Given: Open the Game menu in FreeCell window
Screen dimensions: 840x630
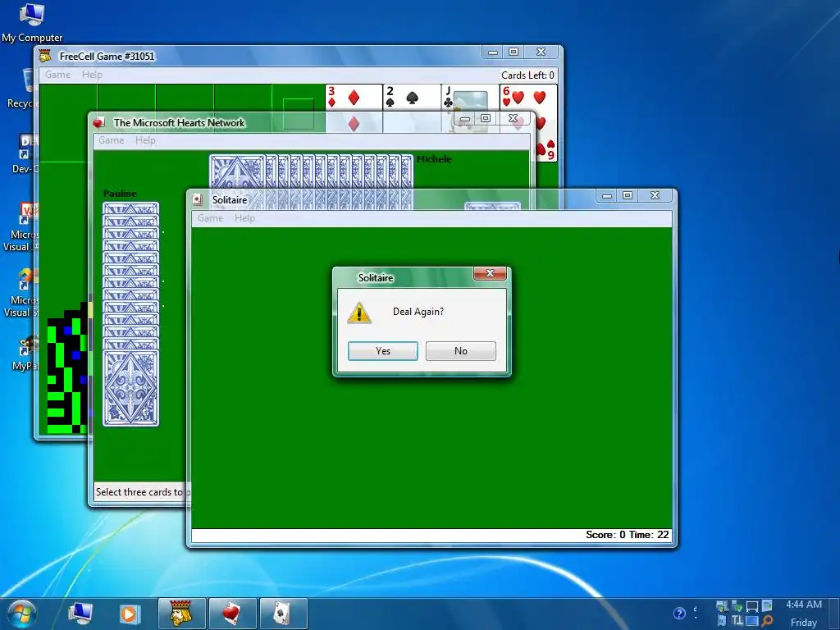Looking at the screenshot, I should pos(57,75).
